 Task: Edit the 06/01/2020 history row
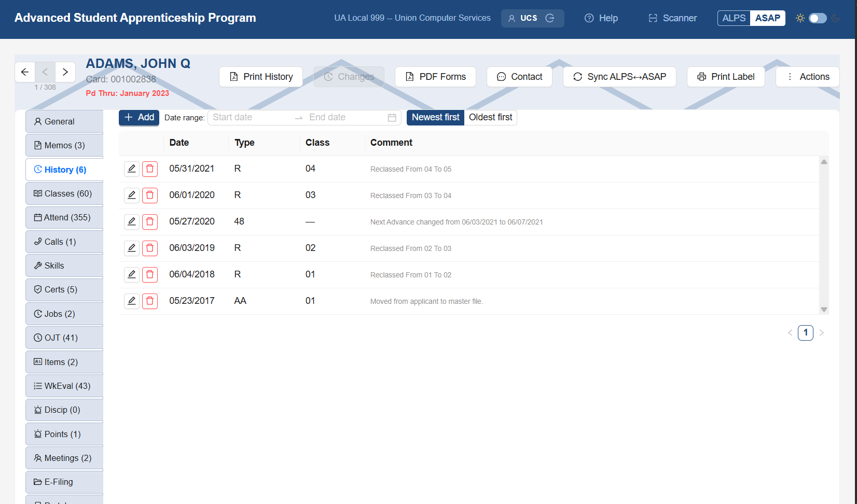[x=132, y=195]
